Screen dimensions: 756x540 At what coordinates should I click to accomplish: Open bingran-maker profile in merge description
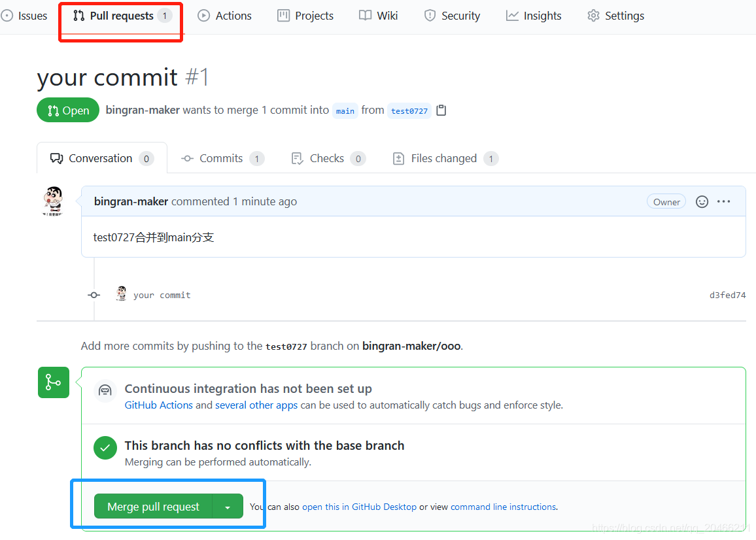(143, 110)
